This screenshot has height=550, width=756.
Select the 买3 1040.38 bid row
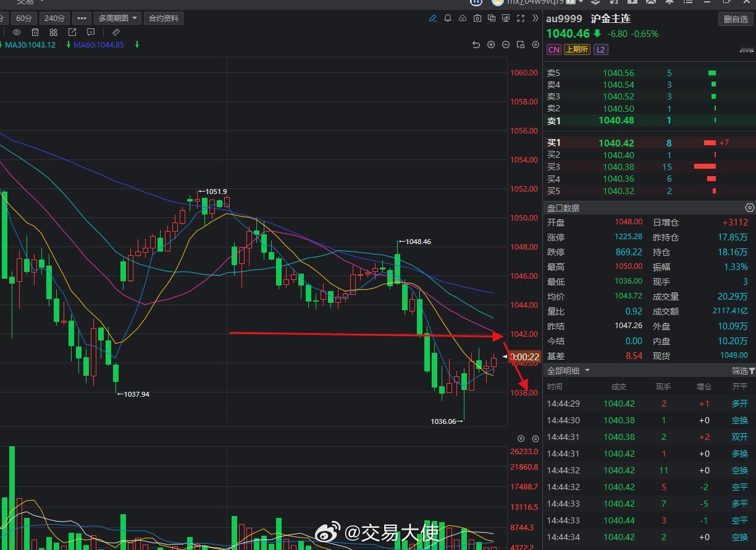(649, 167)
